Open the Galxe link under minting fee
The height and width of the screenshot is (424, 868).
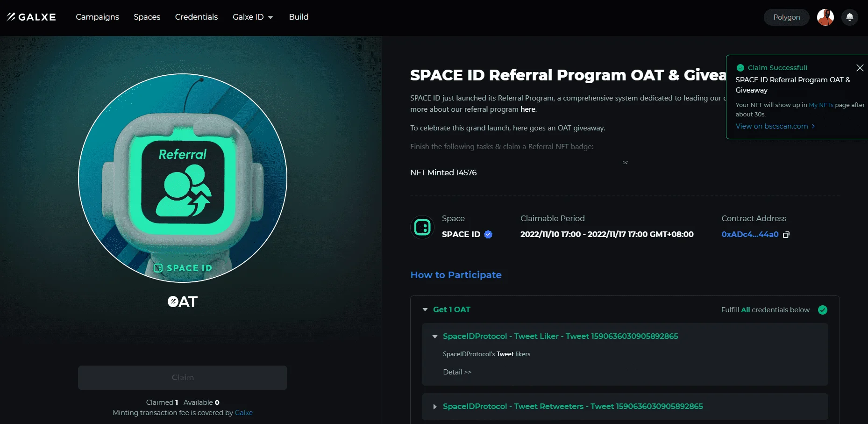(244, 413)
